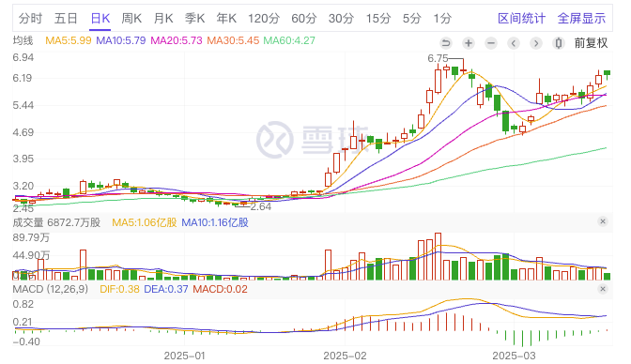This screenshot has width=631, height=364.
Task: Click the undo/reset chart arrow icon
Action: point(445,43)
